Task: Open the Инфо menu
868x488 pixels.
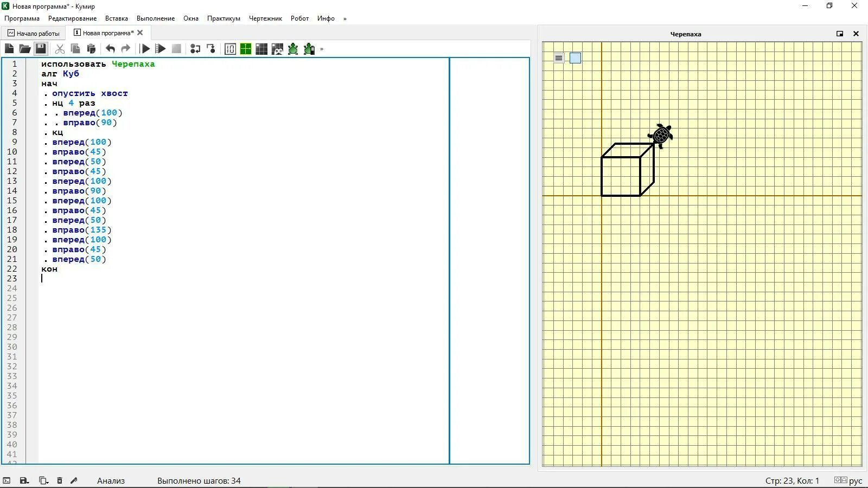Action: 326,18
